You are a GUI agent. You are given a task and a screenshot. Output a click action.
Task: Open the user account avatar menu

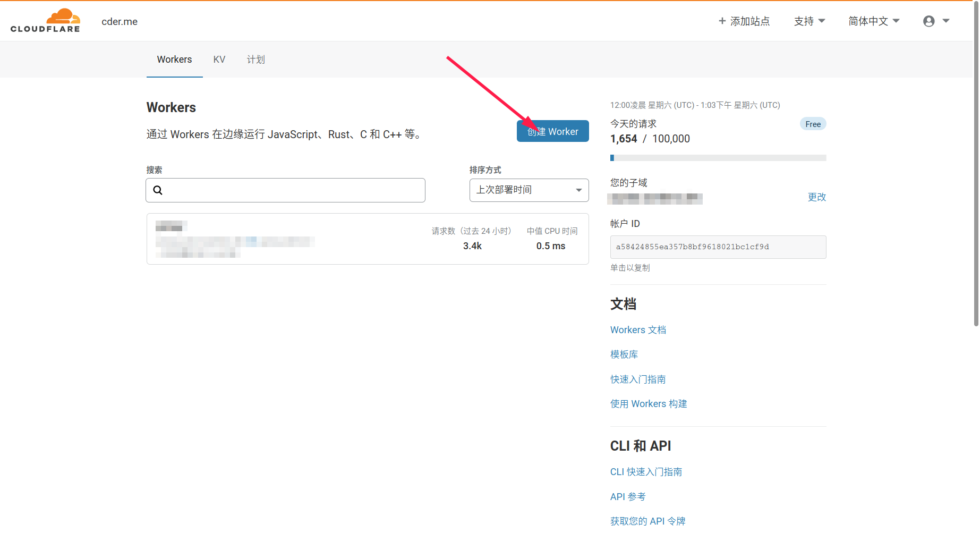[928, 21]
